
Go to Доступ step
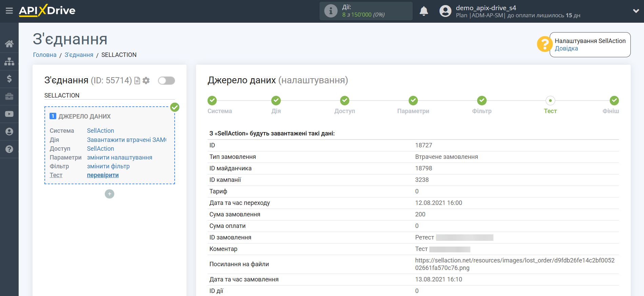tap(345, 101)
